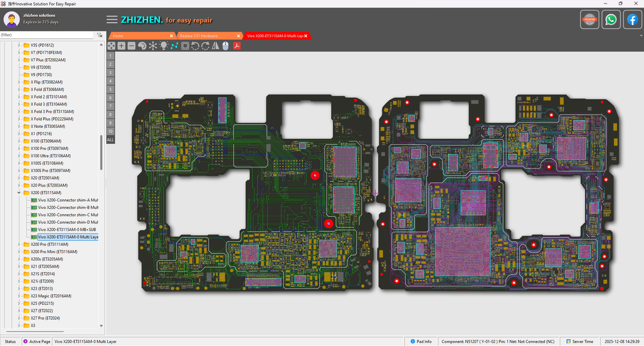Toggle layer 9 button
Viewport: 644px width, 346px height.
pyautogui.click(x=110, y=123)
